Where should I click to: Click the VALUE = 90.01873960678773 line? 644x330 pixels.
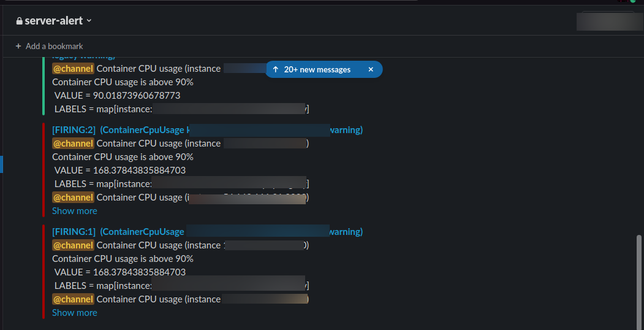click(x=117, y=95)
